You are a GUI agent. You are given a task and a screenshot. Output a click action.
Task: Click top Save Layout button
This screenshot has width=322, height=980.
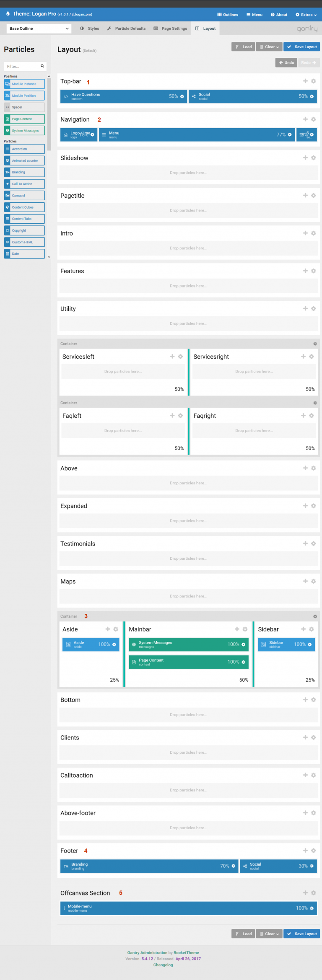point(302,47)
